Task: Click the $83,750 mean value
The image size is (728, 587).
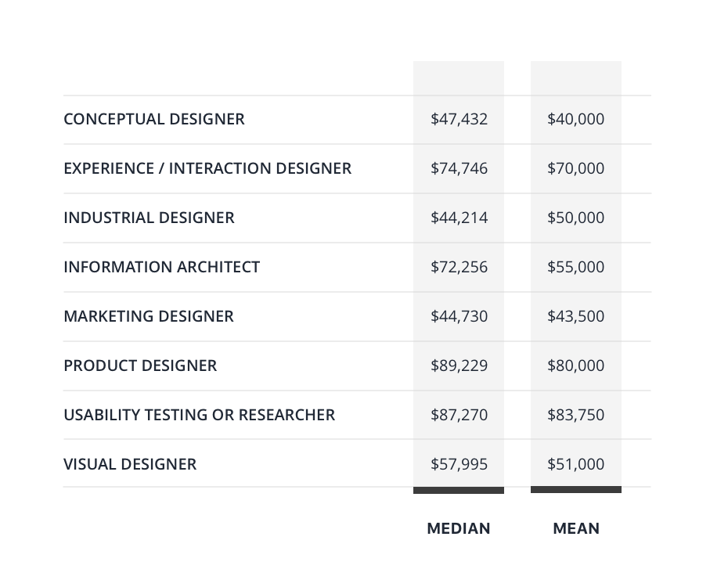Action: point(575,415)
